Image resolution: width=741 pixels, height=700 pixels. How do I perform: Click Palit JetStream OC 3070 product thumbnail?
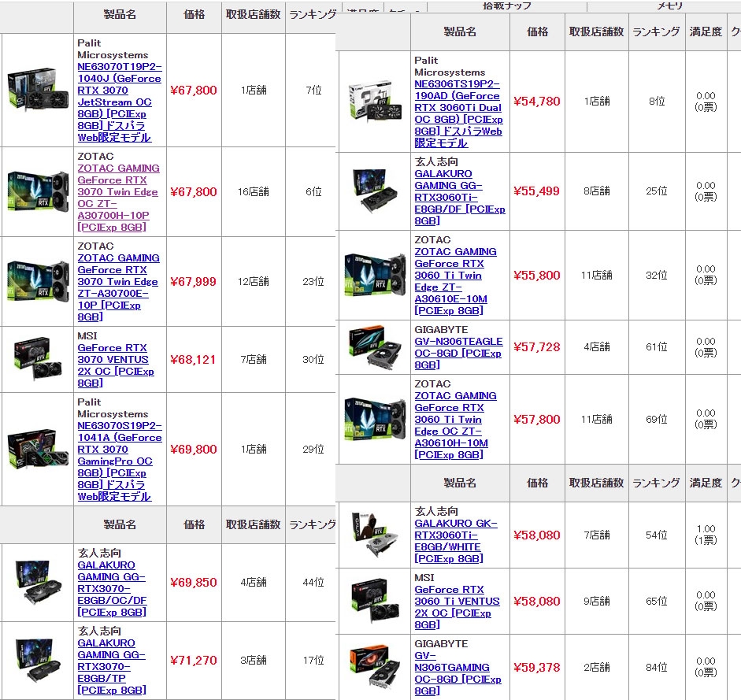38,90
